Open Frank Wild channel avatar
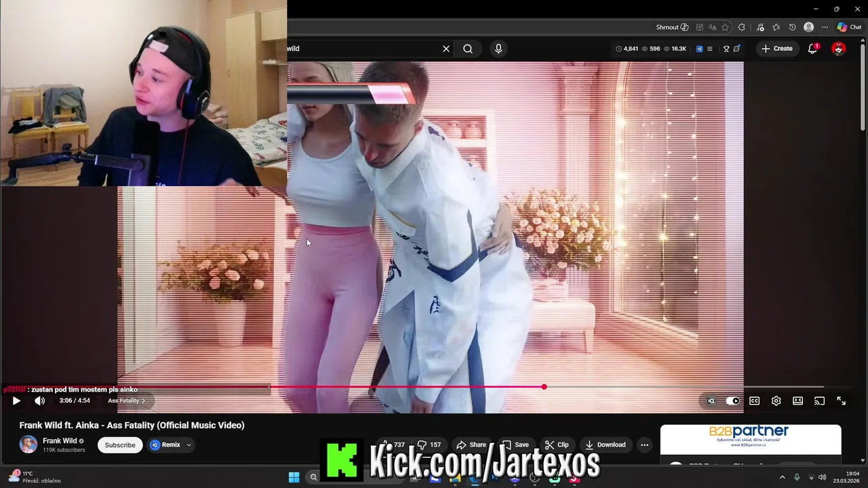Image resolution: width=868 pixels, height=488 pixels. pos(28,445)
